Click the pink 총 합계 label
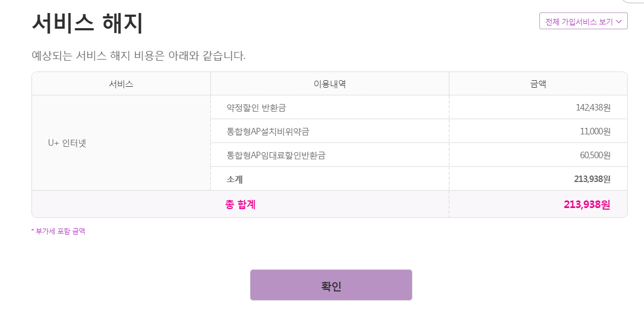 pyautogui.click(x=240, y=204)
